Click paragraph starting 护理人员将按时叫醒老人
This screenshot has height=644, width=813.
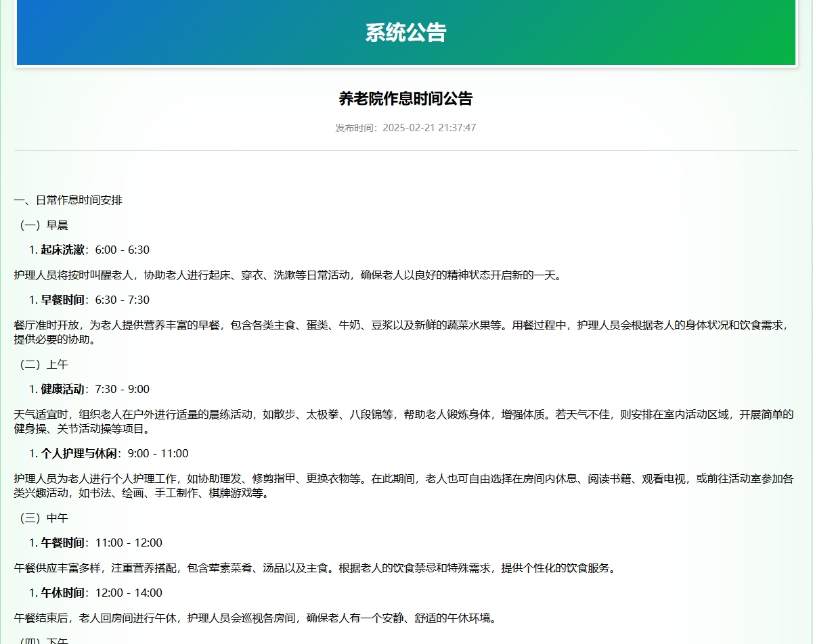pos(288,275)
